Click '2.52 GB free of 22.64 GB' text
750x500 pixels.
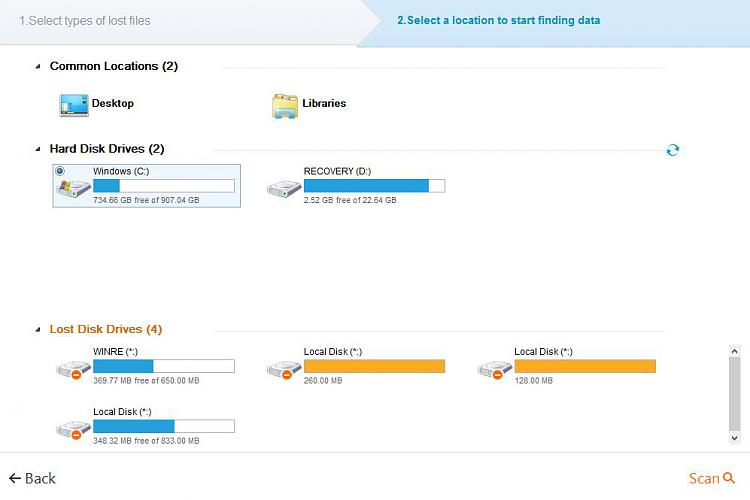point(350,200)
